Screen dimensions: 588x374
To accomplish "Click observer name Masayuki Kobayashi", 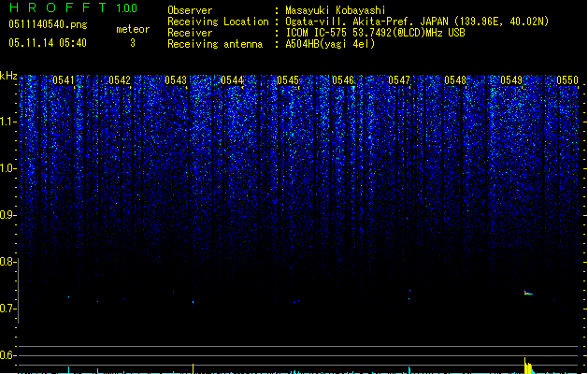I will (336, 10).
